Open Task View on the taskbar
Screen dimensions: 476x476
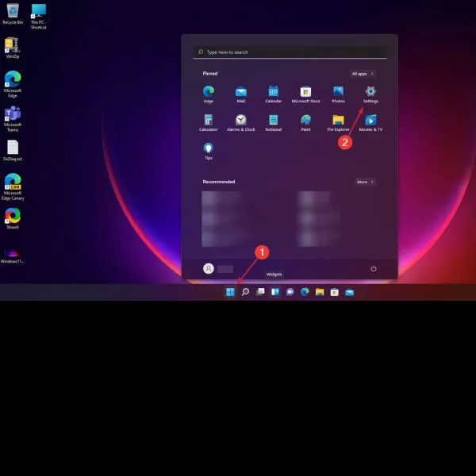260,292
